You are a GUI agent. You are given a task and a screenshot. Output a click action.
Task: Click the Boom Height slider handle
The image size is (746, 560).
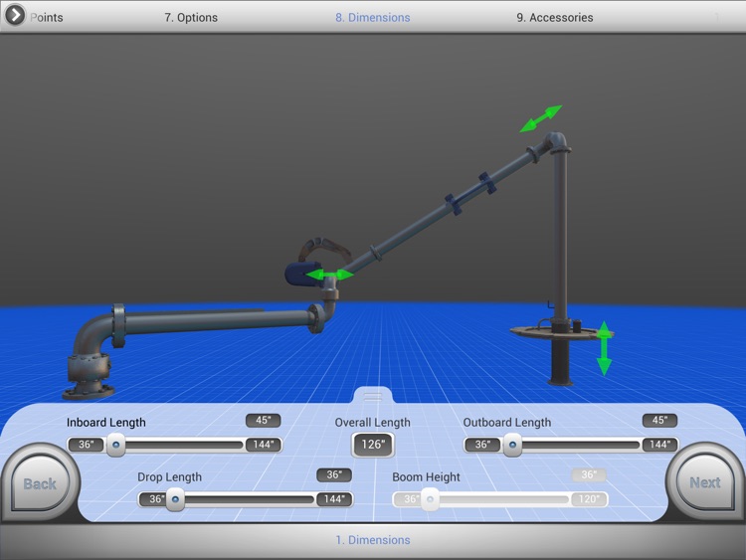pyautogui.click(x=430, y=500)
